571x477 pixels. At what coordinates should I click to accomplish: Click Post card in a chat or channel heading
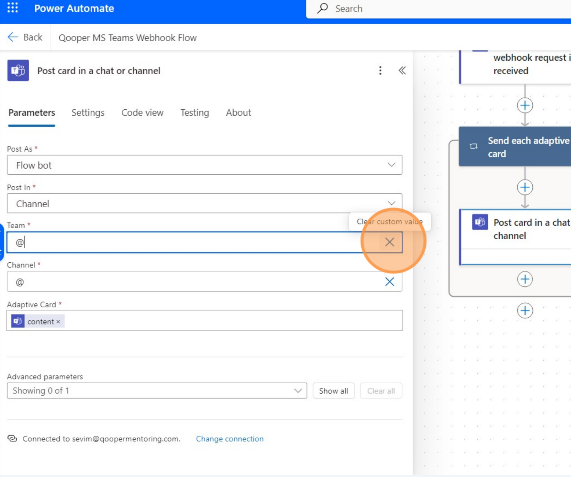click(99, 71)
